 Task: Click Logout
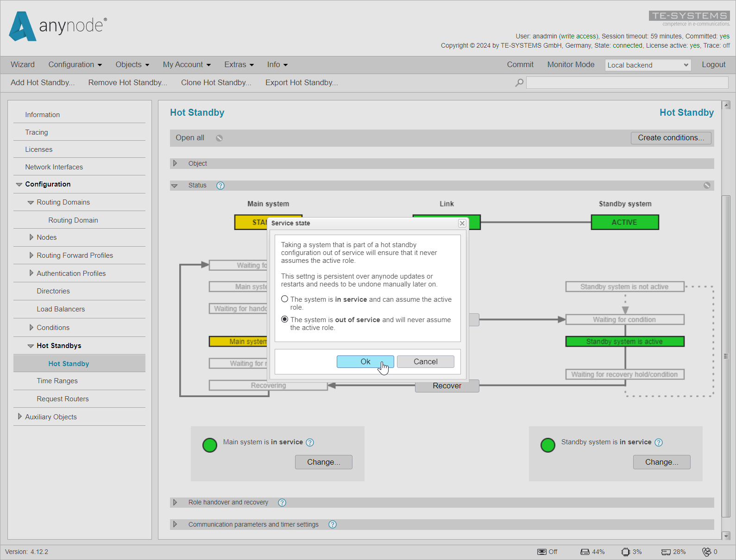pyautogui.click(x=713, y=65)
